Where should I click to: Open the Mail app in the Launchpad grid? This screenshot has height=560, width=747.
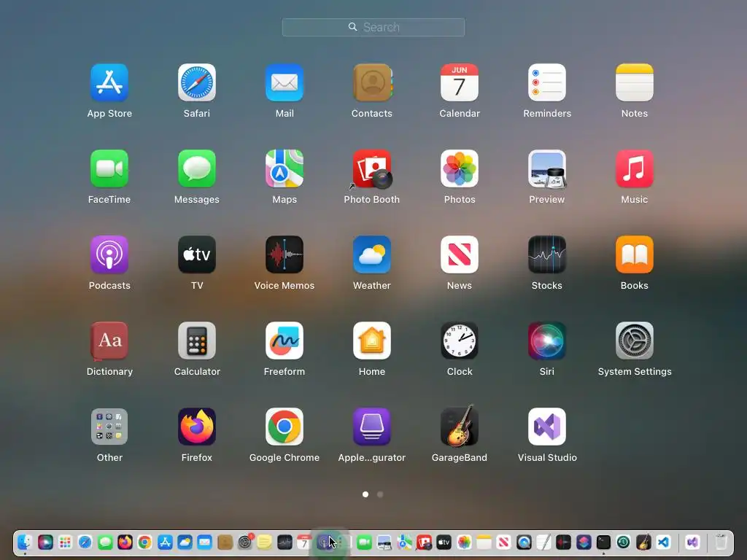pyautogui.click(x=285, y=83)
